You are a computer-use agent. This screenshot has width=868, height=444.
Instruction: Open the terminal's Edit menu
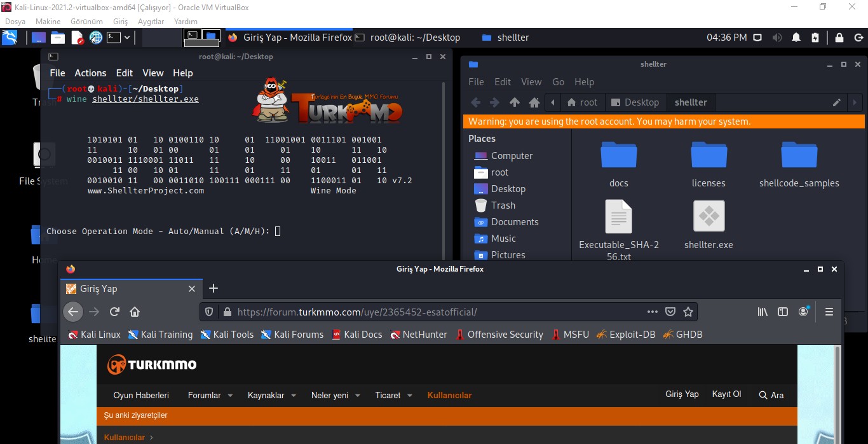125,73
